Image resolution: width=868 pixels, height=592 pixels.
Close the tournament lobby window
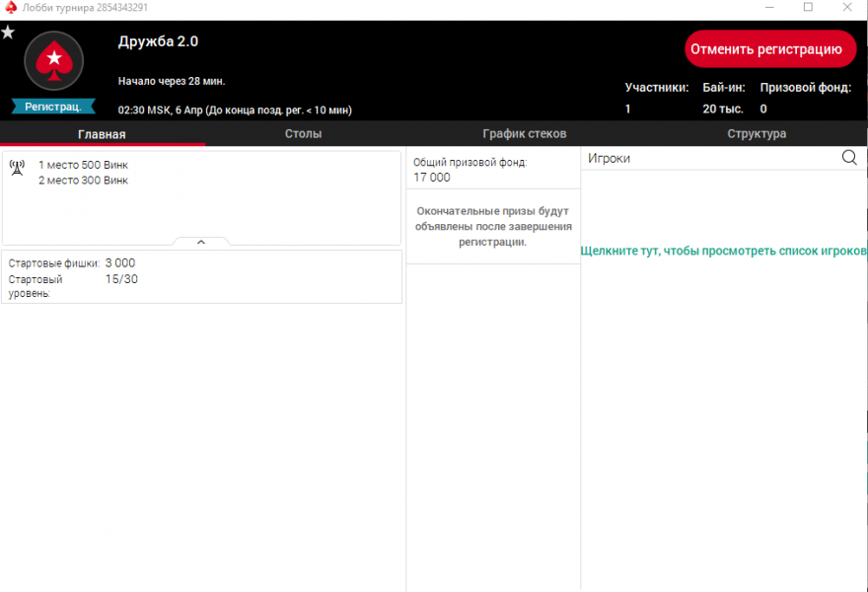pos(847,7)
